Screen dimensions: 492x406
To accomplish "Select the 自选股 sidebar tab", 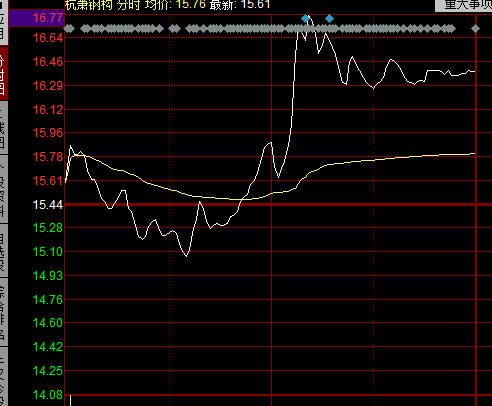I will coord(4,251).
